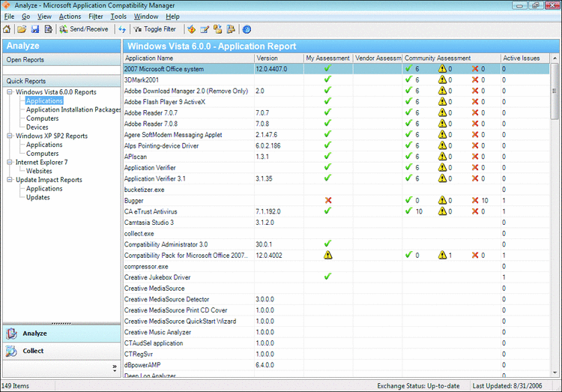Viewport: 562px width, 392px height.
Task: Click Send/Receive in the toolbar
Action: tap(84, 29)
